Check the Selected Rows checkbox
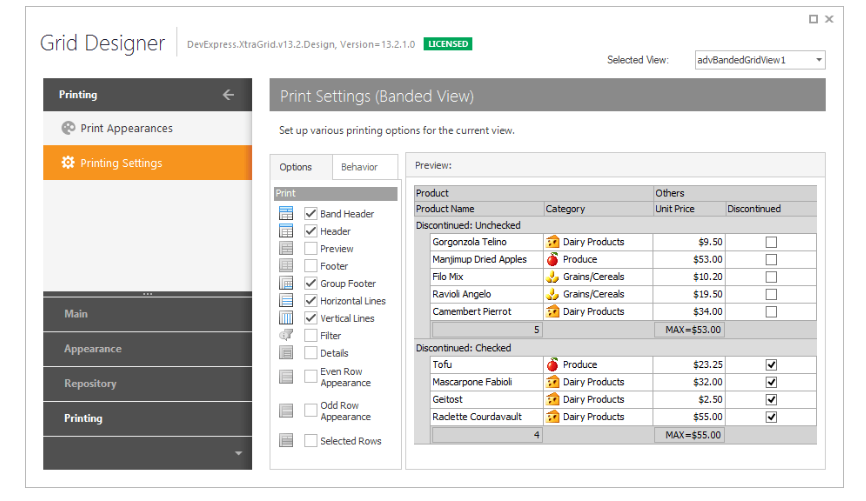 tap(311, 440)
